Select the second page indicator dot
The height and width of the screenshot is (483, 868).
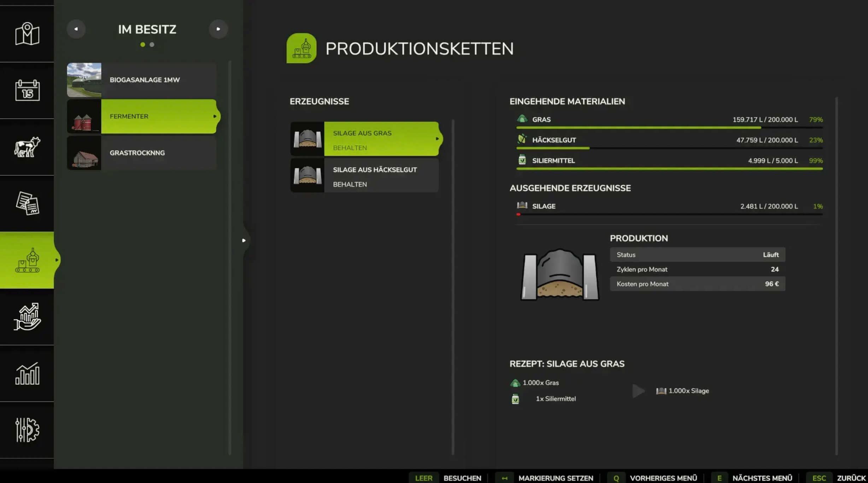pos(152,45)
